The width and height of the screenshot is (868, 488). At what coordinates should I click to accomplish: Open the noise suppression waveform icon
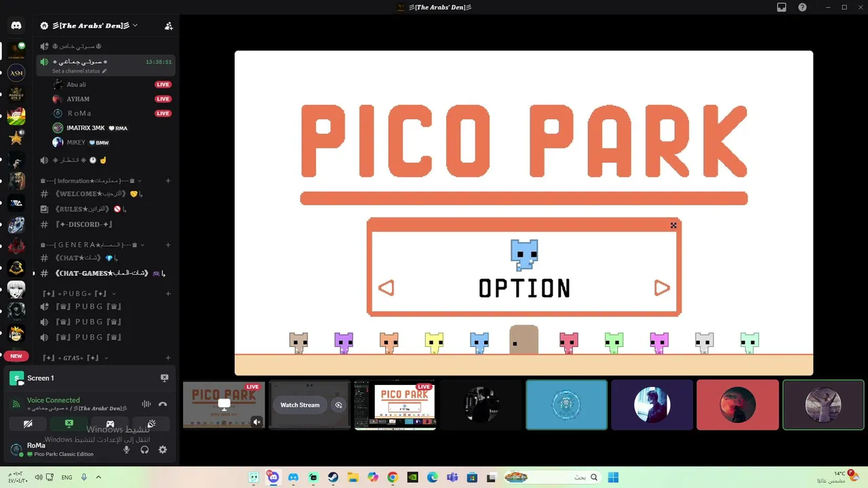tap(146, 404)
